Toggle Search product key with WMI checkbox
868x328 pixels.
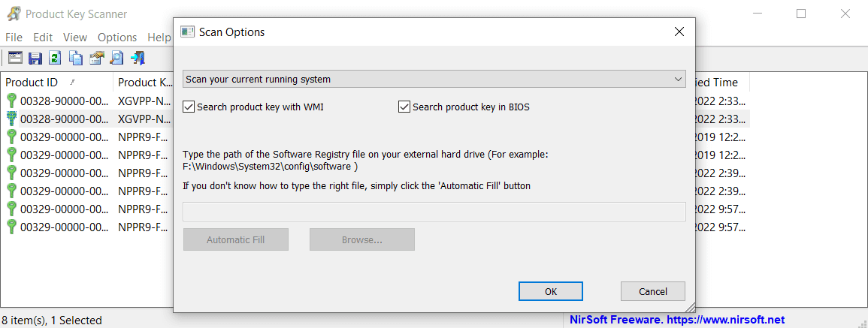189,107
